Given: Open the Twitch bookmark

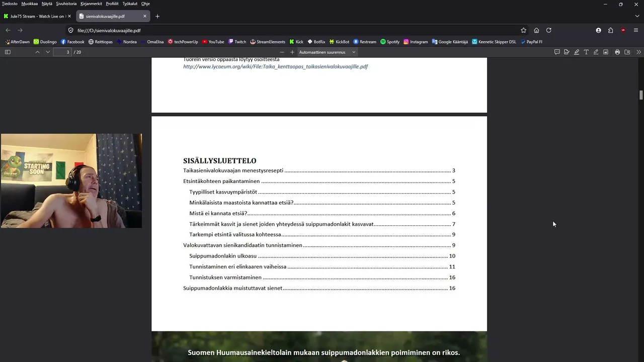Looking at the screenshot, I should pos(237,42).
